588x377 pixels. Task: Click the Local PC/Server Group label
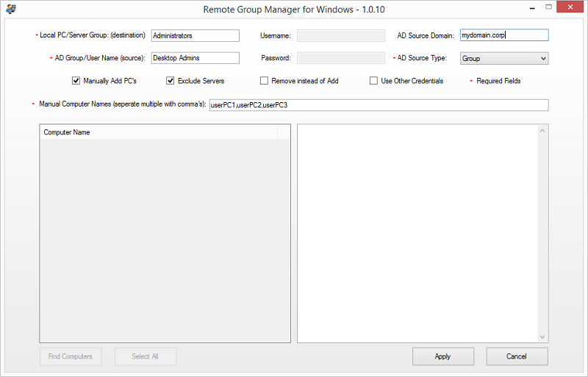click(93, 35)
